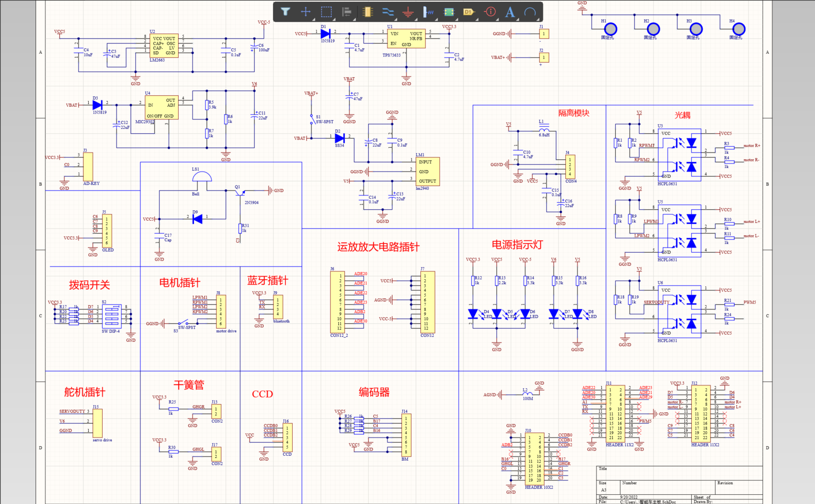This screenshot has width=815, height=504.
Task: Activate the Place Arc tool
Action: point(530,12)
